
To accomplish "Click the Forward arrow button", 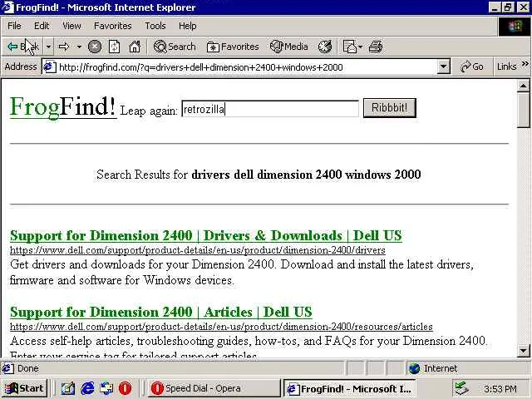I will click(x=64, y=47).
